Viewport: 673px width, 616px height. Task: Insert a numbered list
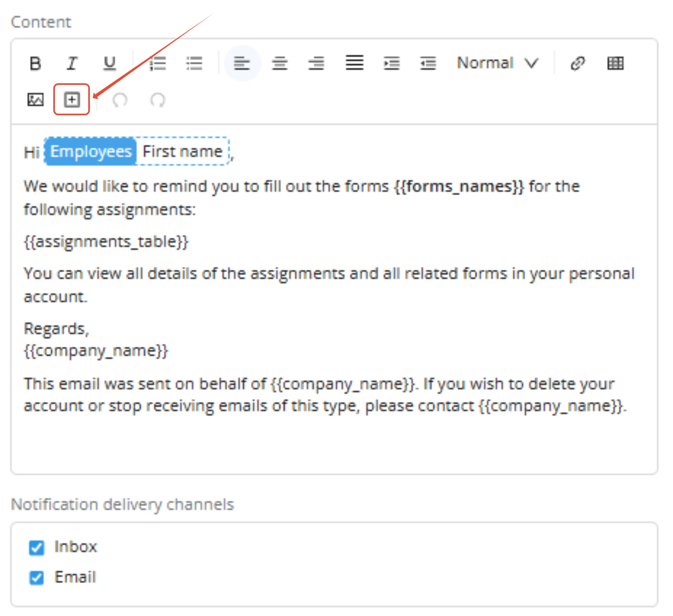point(158,63)
